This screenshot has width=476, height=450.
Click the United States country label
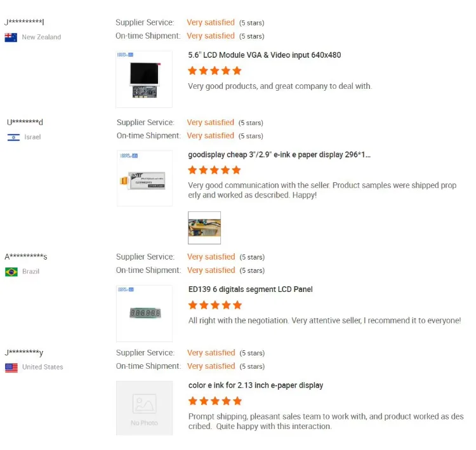click(43, 367)
